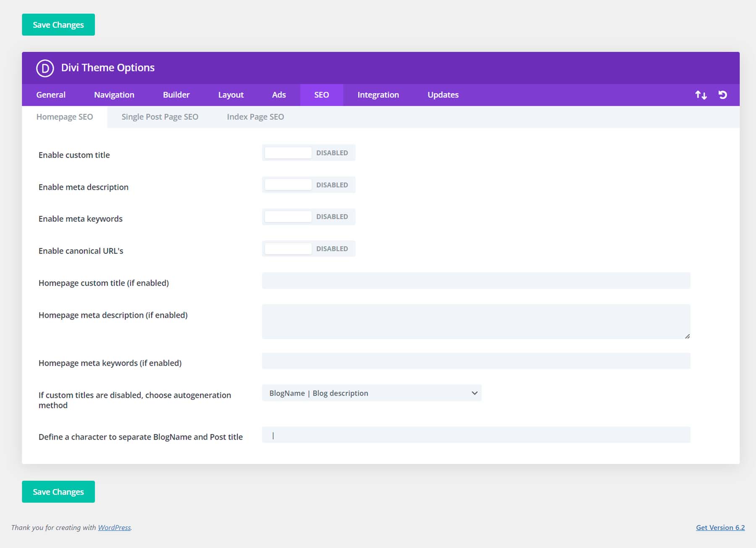Enable the custom title toggle
This screenshot has width=756, height=548.
pyautogui.click(x=288, y=153)
